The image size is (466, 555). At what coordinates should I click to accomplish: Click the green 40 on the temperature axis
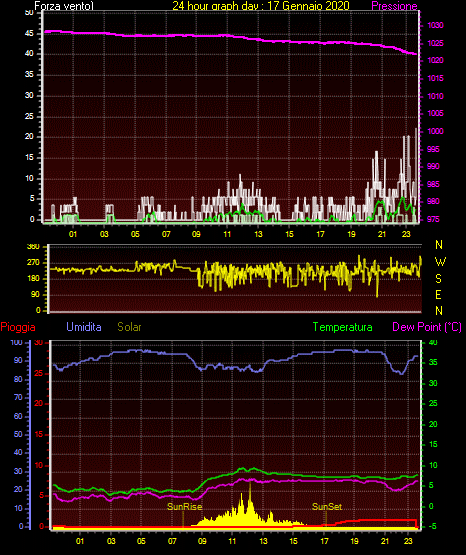coord(433,342)
